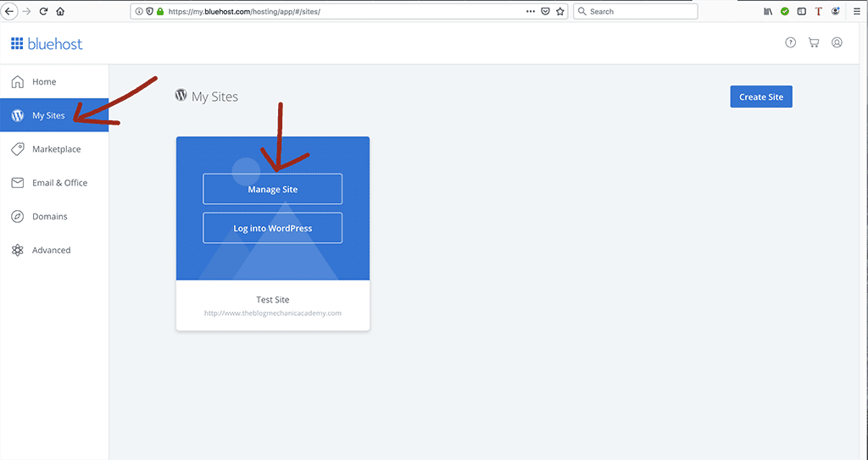Screen dimensions: 868x460
Task: Bookmark this page with the star icon
Action: [x=560, y=12]
